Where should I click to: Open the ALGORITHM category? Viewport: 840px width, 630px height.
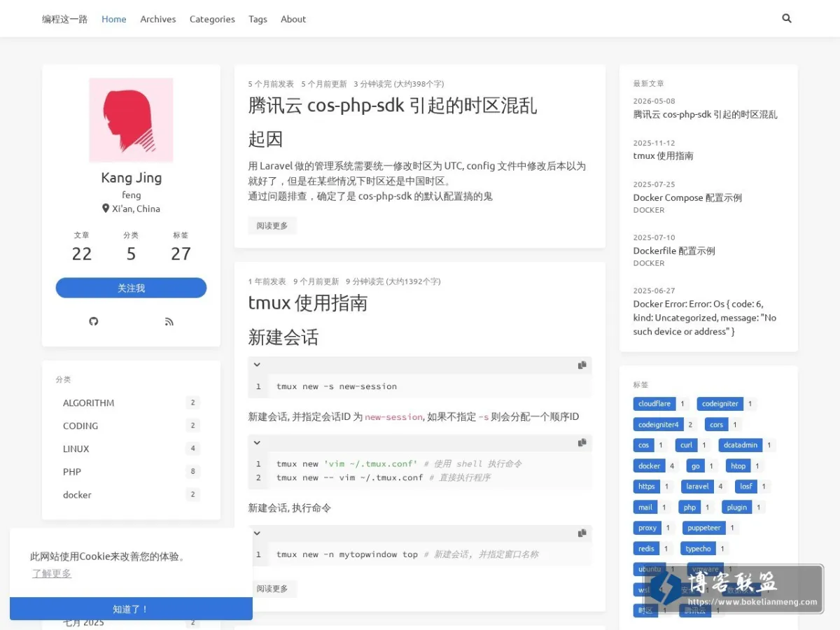(x=131, y=402)
